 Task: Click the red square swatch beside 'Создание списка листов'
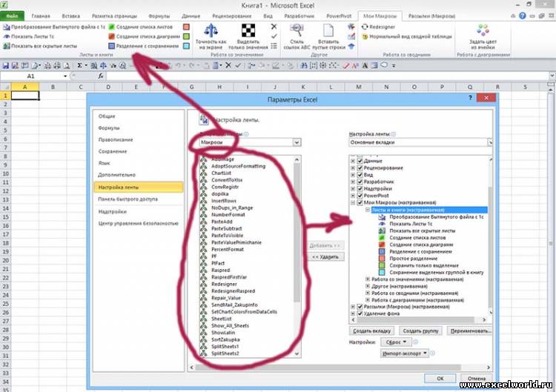[186, 27]
